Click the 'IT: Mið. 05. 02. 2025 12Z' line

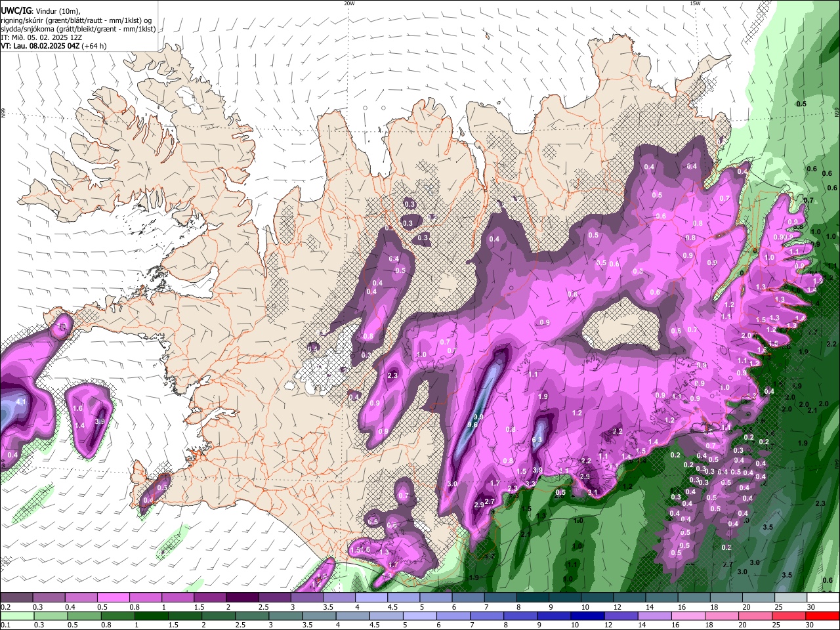(41, 37)
